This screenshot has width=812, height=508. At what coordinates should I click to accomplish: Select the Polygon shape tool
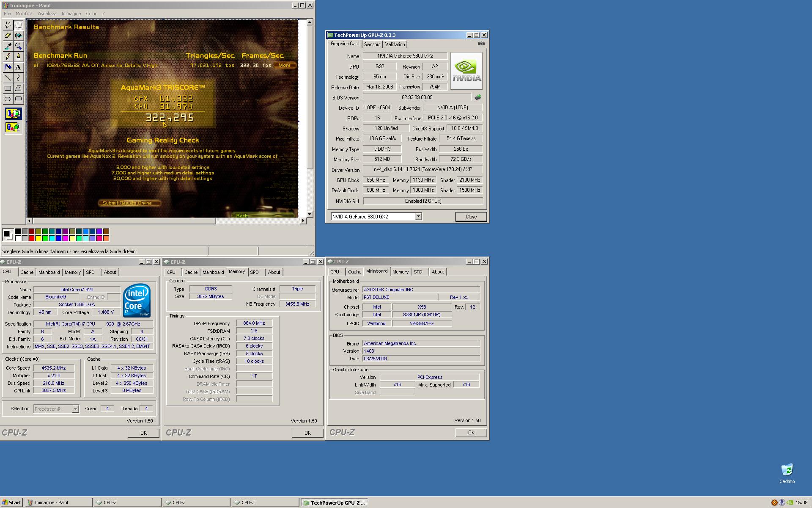coord(19,88)
